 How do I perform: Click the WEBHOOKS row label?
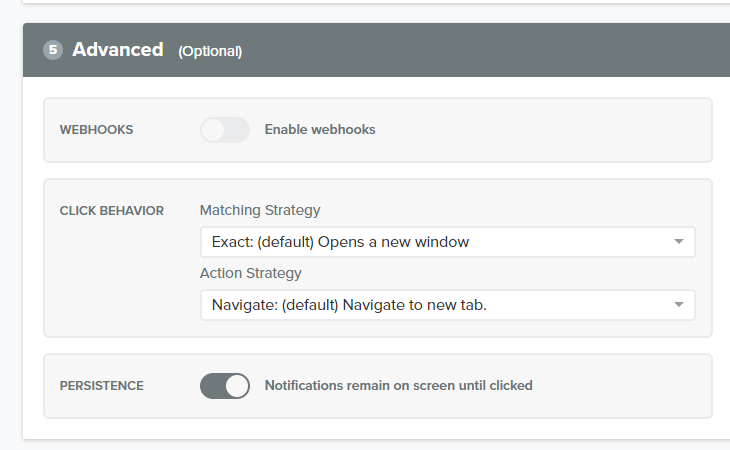(x=97, y=130)
